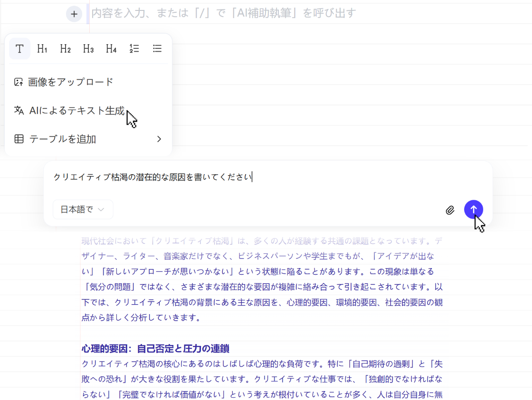The height and width of the screenshot is (400, 532).
Task: Select the plain text (T) style icon
Action: (19, 48)
